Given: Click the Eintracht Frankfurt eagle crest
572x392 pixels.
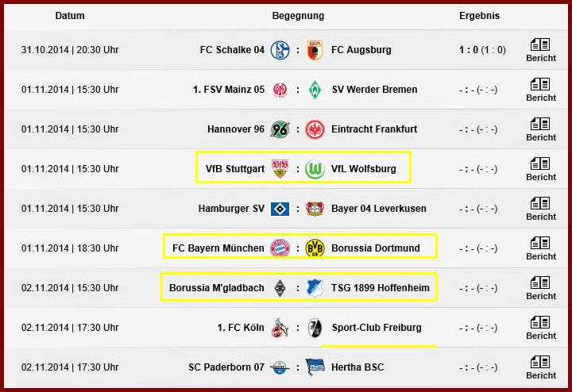Looking at the screenshot, I should pyautogui.click(x=315, y=129).
